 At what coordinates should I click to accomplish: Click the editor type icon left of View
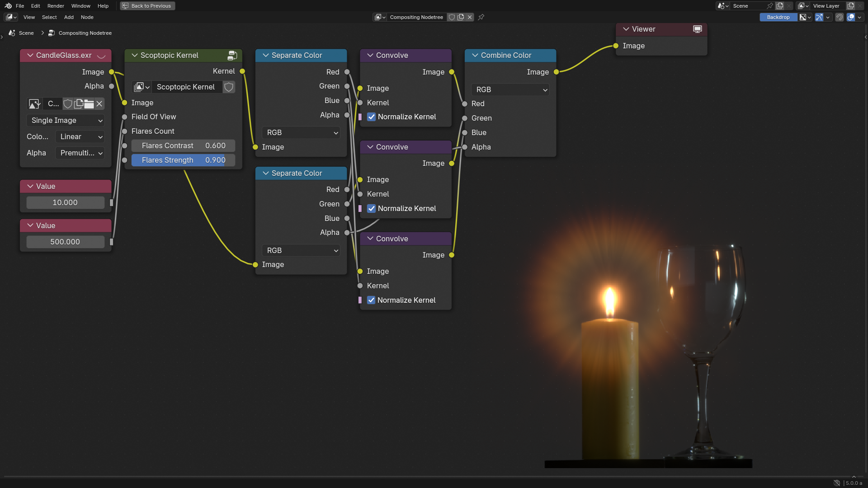(x=11, y=17)
